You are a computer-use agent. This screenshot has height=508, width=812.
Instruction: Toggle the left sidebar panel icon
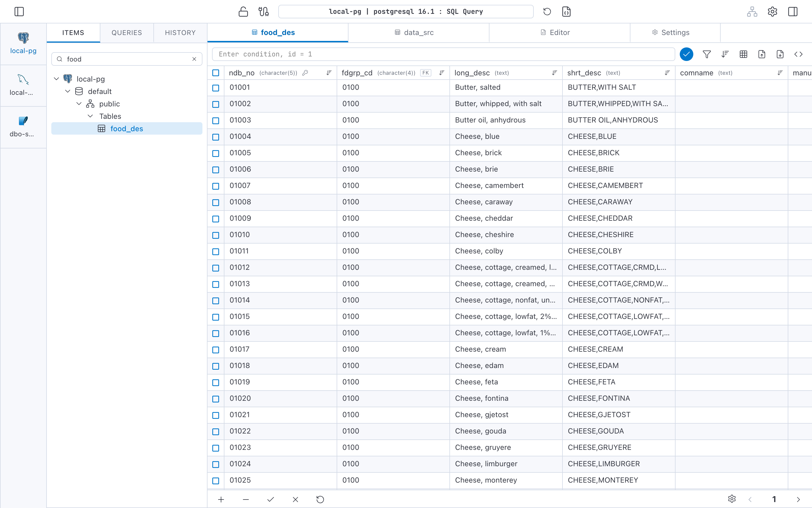coord(19,12)
